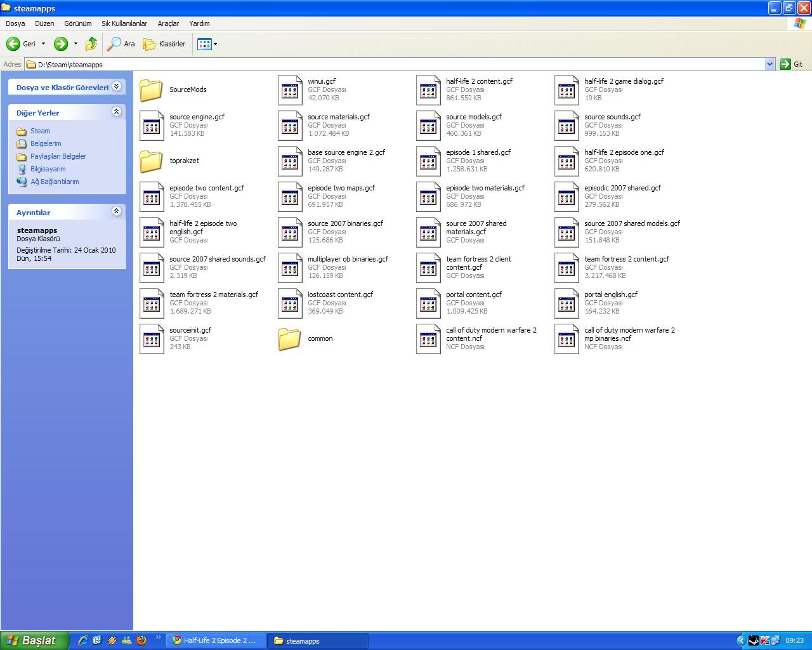Image resolution: width=812 pixels, height=650 pixels.
Task: Select winui.gcf file icon
Action: (290, 90)
